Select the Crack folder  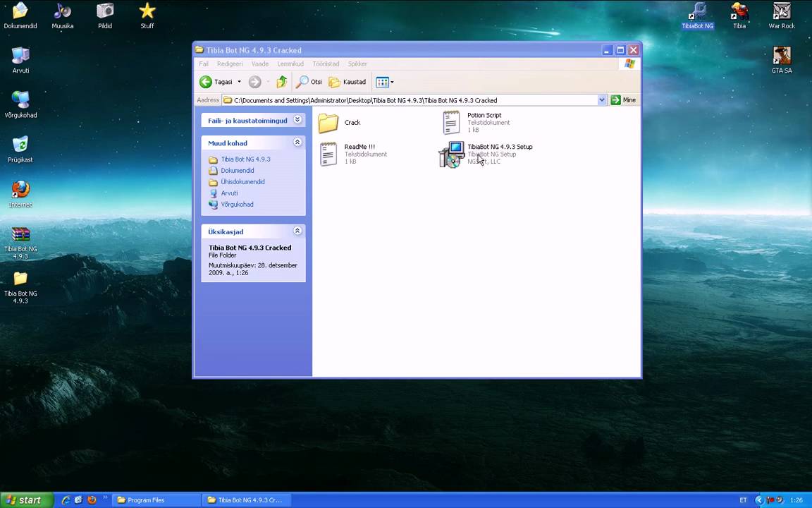click(x=338, y=123)
